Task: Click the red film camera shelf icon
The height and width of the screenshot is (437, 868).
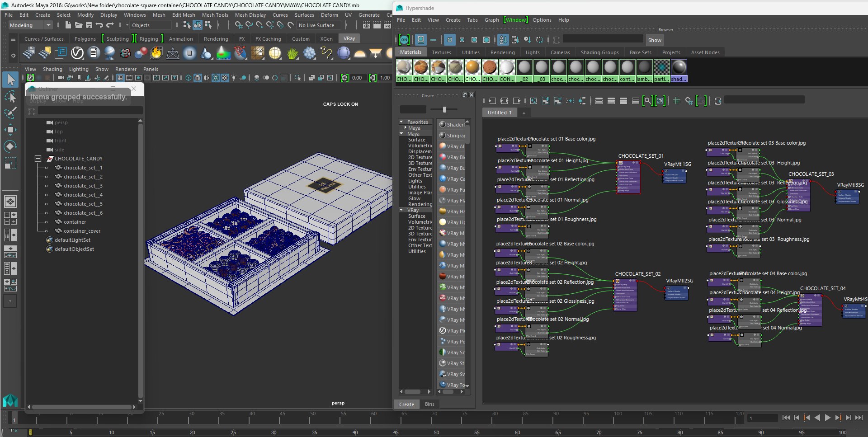Action: tap(125, 53)
